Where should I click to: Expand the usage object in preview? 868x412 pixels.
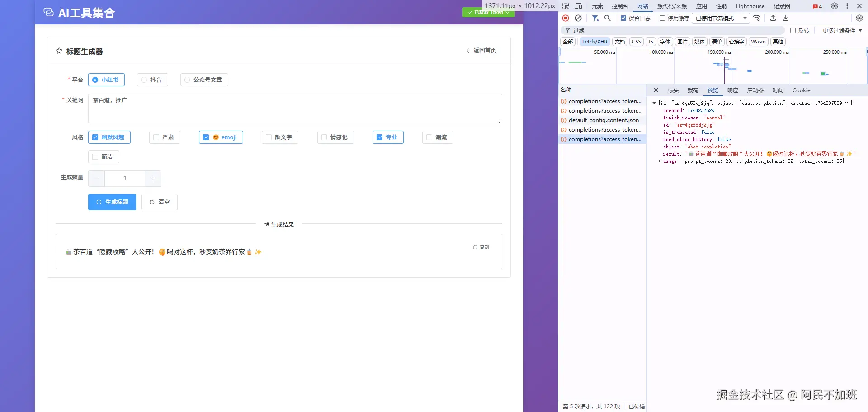(660, 161)
